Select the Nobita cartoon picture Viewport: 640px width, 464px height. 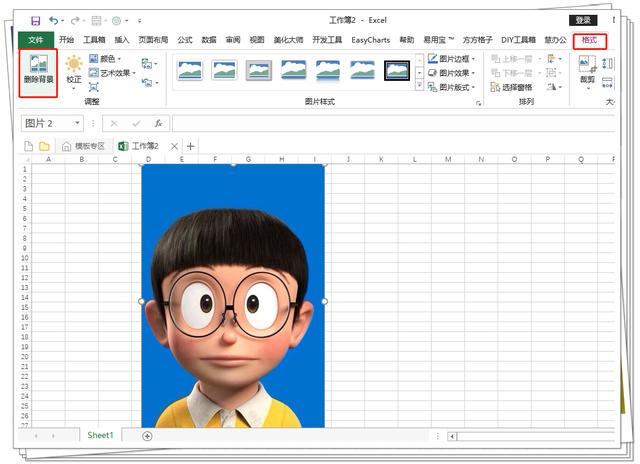click(x=233, y=296)
